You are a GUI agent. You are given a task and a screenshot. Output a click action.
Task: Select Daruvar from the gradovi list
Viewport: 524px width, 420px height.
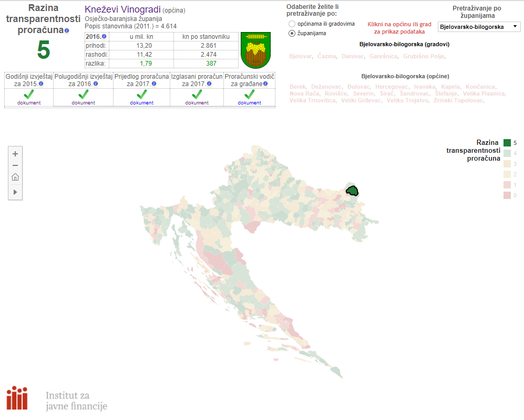coord(352,57)
